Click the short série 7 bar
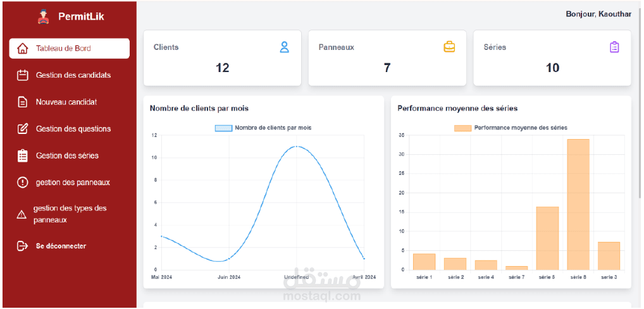 tap(517, 268)
